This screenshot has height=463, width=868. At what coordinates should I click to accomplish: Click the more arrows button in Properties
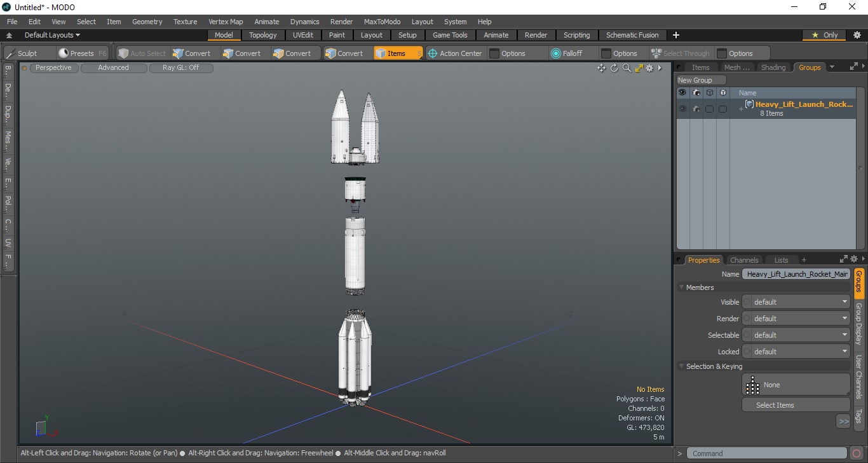[843, 421]
